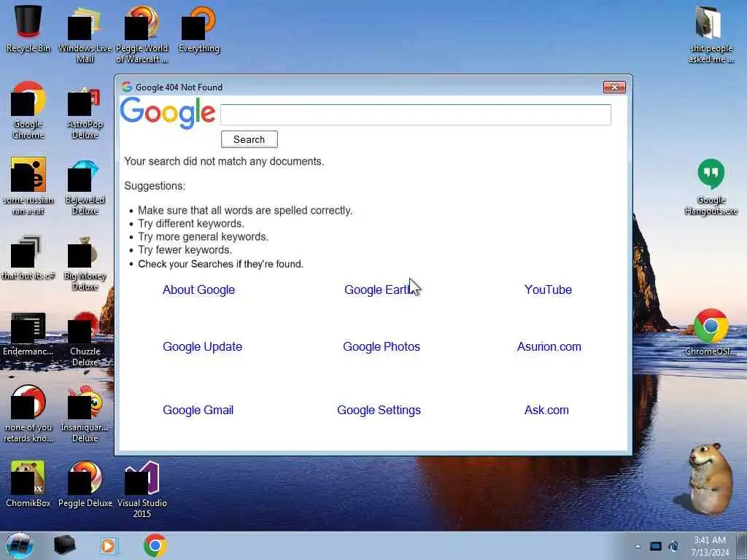Click 'Your search did not match' message
747x560 pixels.
(224, 161)
